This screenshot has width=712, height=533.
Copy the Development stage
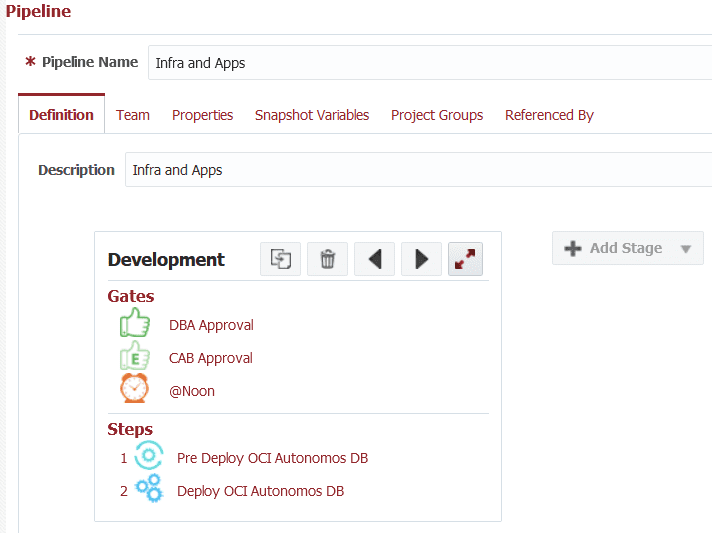click(x=280, y=259)
